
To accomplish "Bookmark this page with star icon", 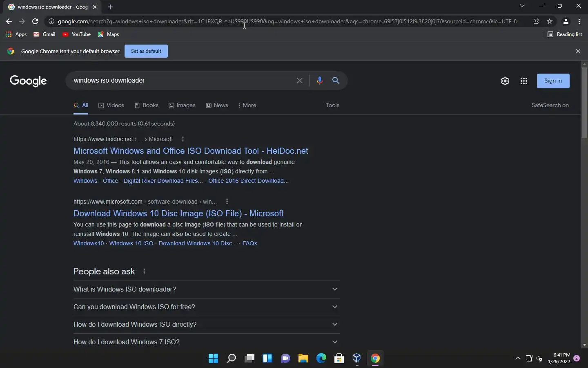I will click(550, 21).
